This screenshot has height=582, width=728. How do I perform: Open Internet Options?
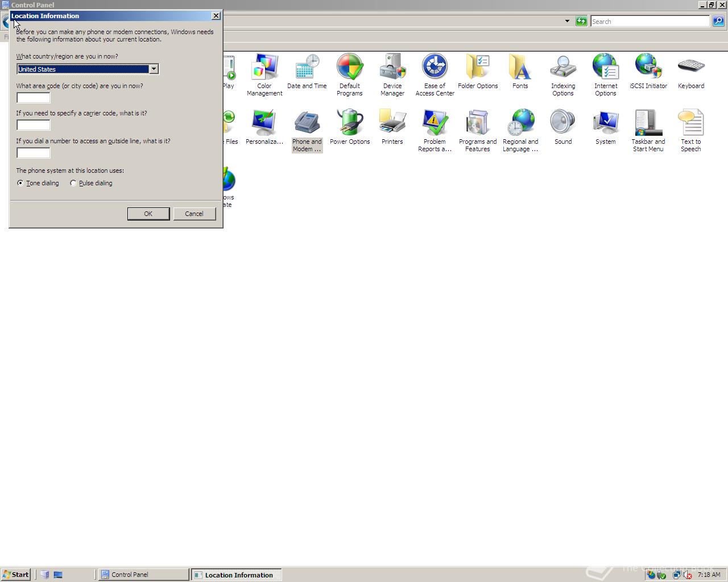pos(606,75)
